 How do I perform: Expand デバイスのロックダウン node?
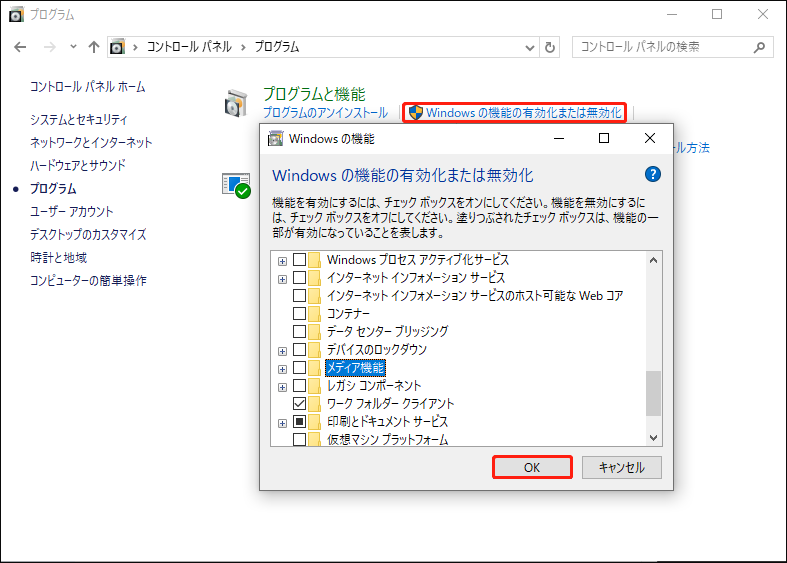pos(283,351)
